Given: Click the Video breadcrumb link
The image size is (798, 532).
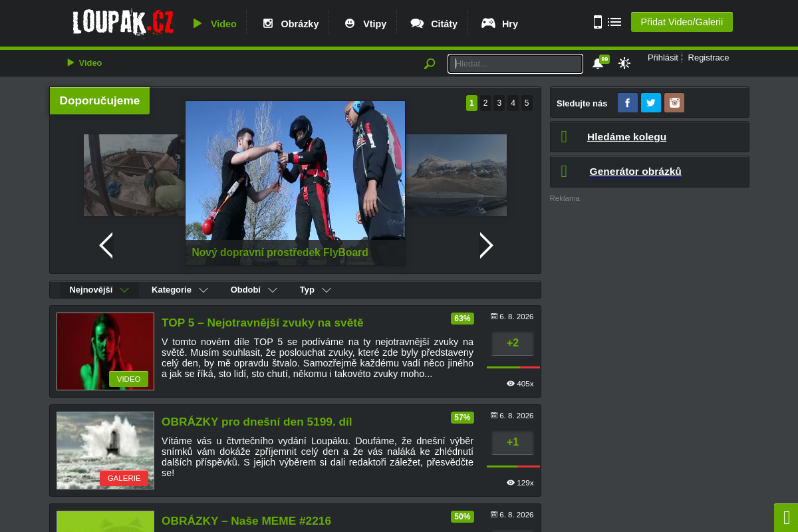Looking at the screenshot, I should coord(84,63).
